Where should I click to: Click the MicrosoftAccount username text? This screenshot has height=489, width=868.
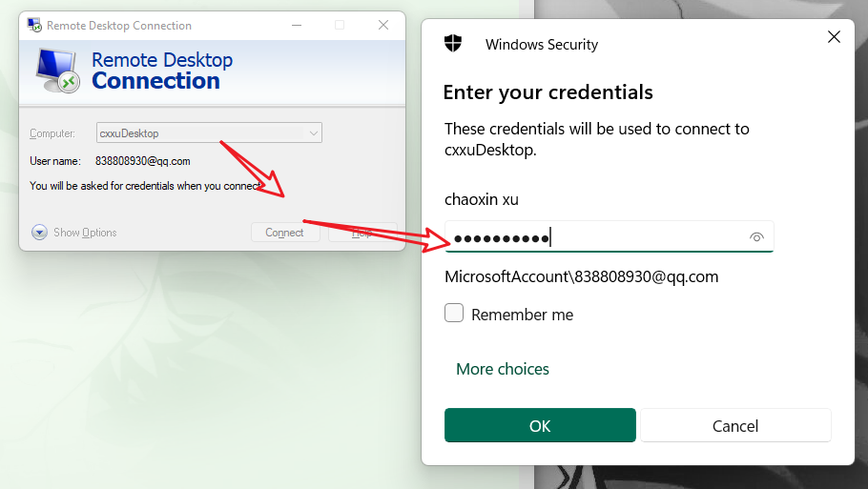(x=581, y=276)
